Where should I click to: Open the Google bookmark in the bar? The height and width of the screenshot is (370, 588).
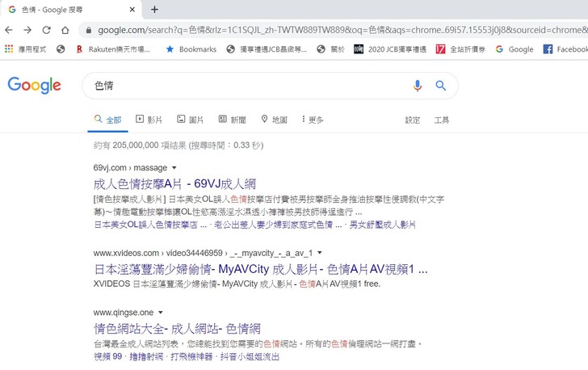[x=514, y=49]
